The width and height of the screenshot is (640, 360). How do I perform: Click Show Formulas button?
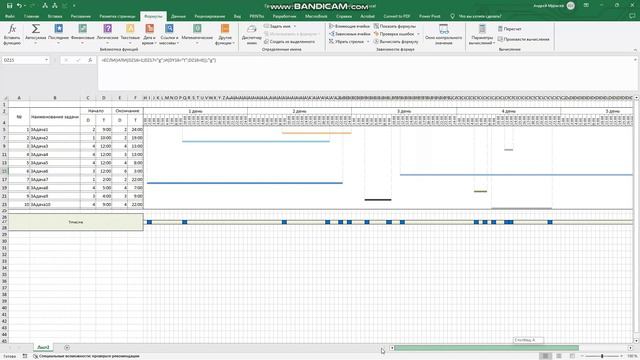[x=395, y=26]
